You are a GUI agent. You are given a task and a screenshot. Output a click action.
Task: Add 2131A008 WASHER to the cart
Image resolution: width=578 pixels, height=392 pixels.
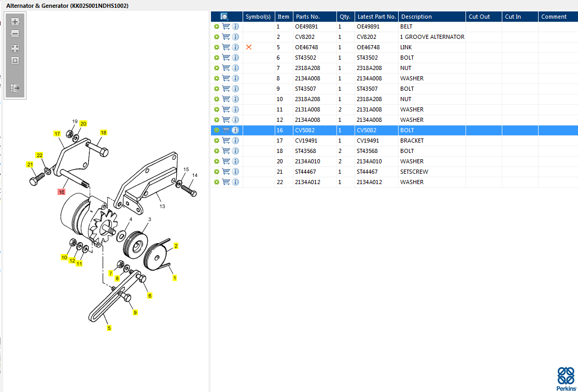226,109
